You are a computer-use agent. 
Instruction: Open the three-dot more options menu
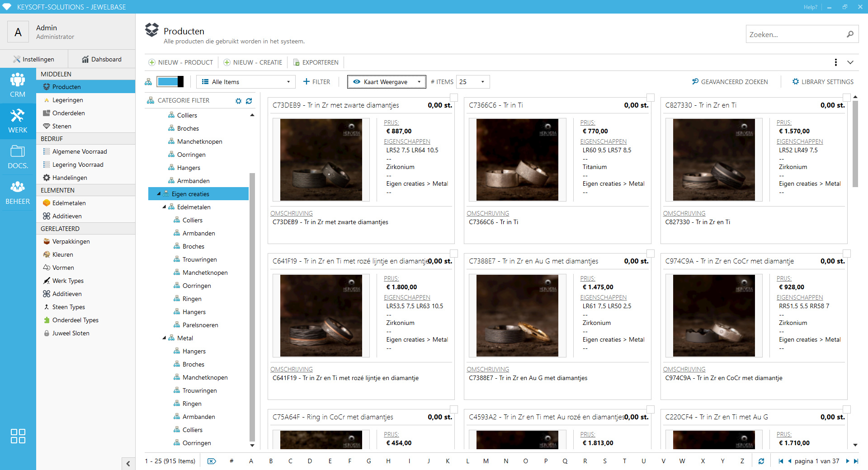(x=835, y=62)
